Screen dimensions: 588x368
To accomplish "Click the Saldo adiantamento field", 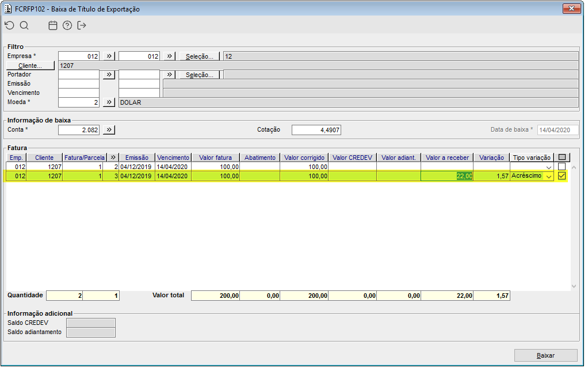I will [91, 332].
